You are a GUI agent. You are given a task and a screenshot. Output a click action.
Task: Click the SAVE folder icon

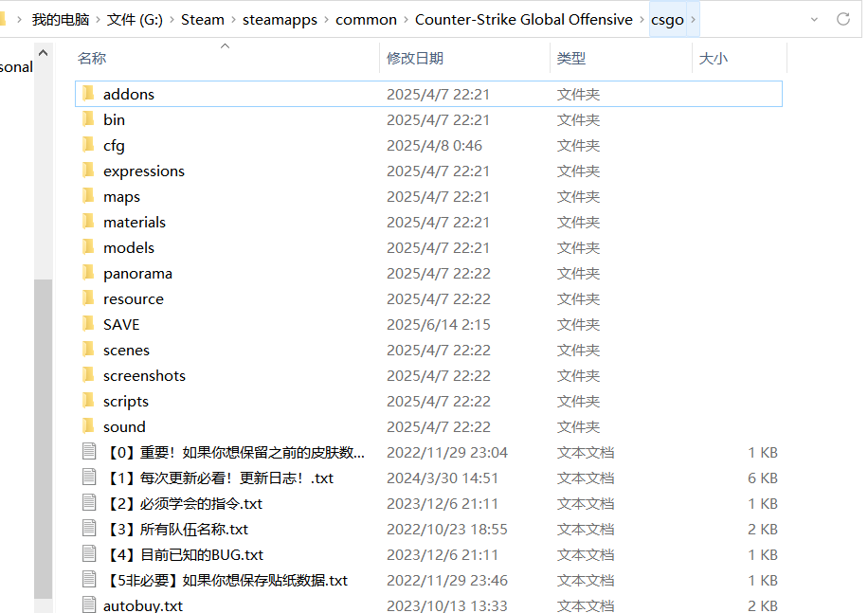click(88, 324)
